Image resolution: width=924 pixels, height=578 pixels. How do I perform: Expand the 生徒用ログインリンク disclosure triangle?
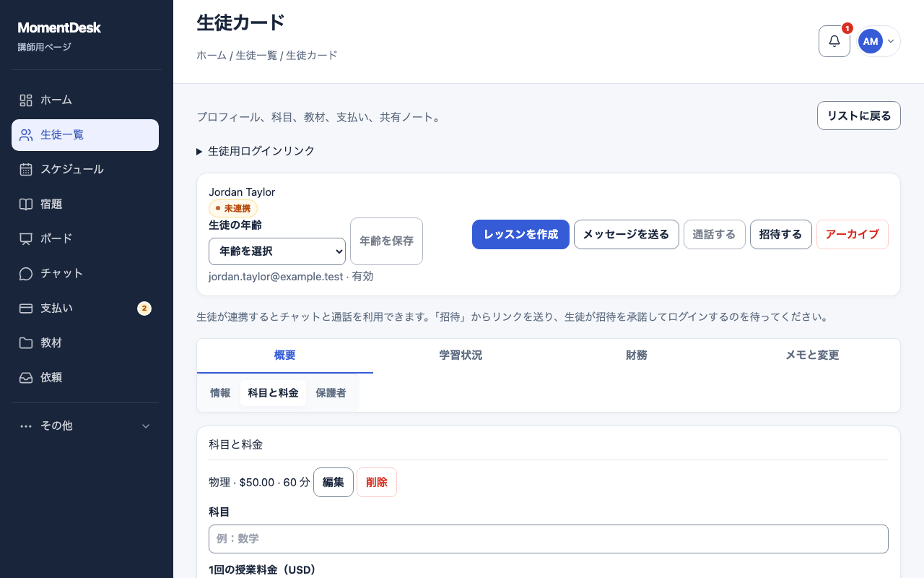pyautogui.click(x=199, y=151)
